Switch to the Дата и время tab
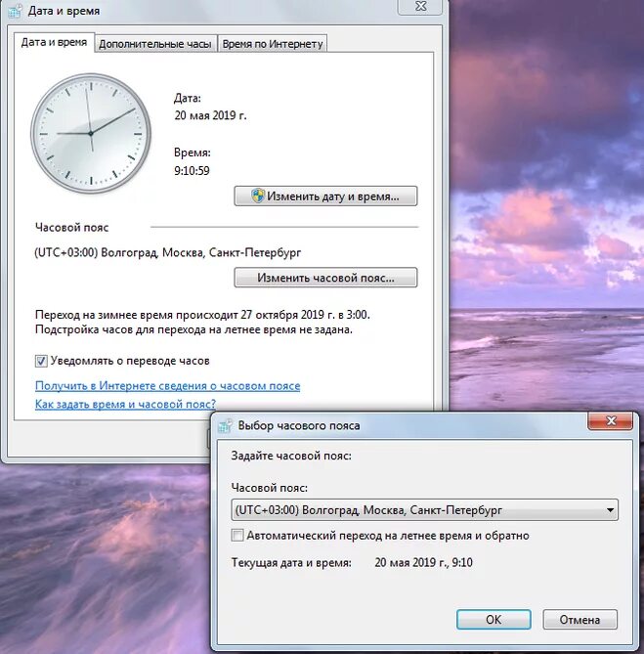The image size is (644, 654). tap(54, 43)
